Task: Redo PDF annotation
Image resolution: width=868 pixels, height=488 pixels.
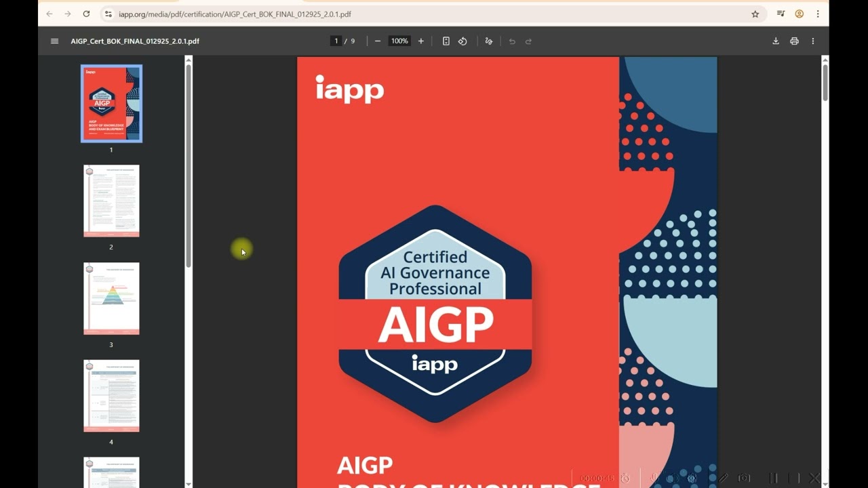Action: (528, 41)
